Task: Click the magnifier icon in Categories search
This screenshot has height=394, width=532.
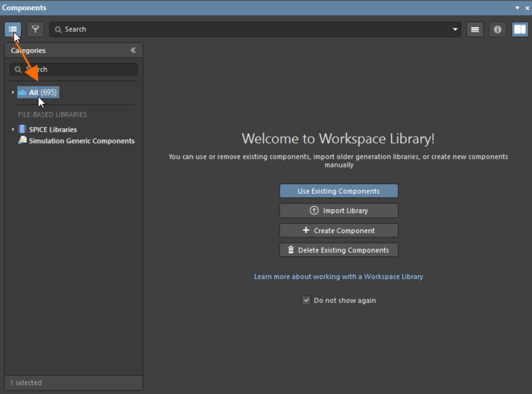Action: pos(18,70)
